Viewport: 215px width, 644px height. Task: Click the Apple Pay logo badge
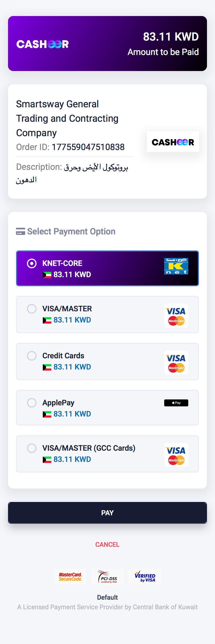176,403
